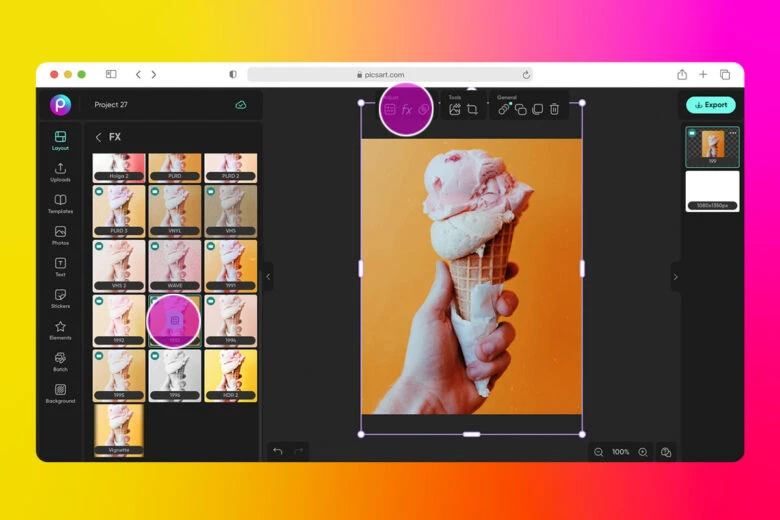Expand the right layers panel arrow
This screenshot has height=520, width=780.
(675, 277)
